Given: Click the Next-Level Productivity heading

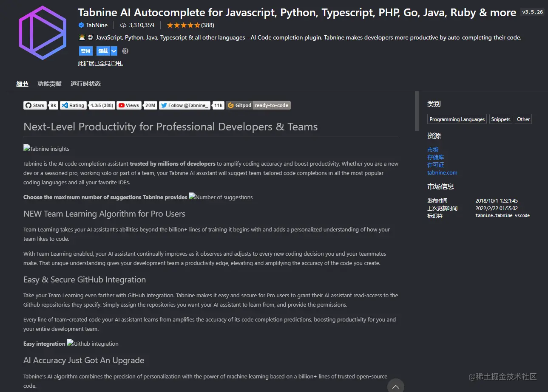Looking at the screenshot, I should tap(170, 127).
